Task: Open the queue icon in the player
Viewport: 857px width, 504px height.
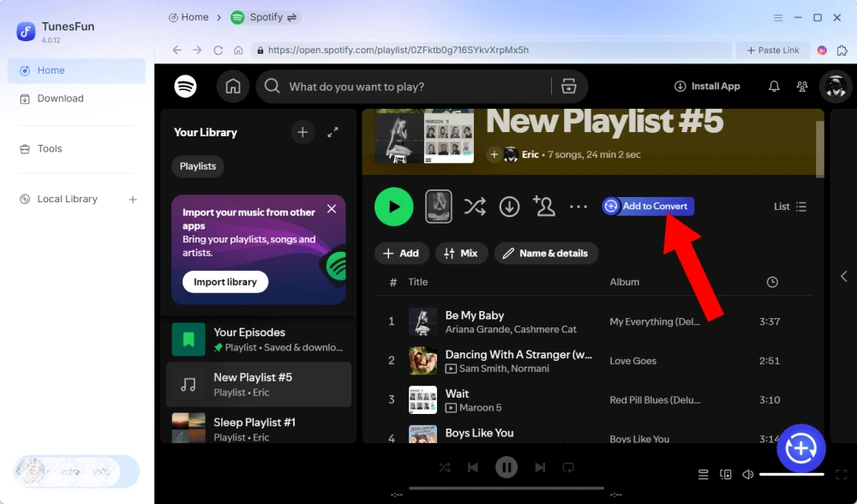Action: 704,475
